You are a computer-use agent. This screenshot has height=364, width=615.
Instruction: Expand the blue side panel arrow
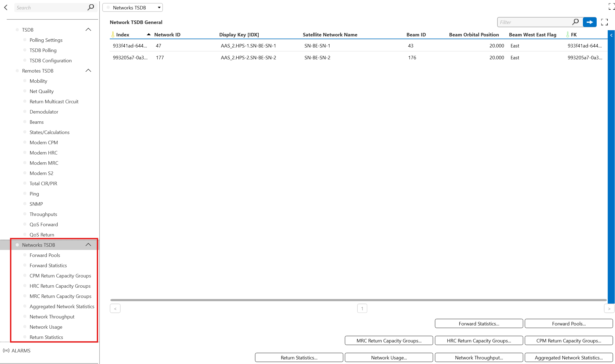pos(611,35)
